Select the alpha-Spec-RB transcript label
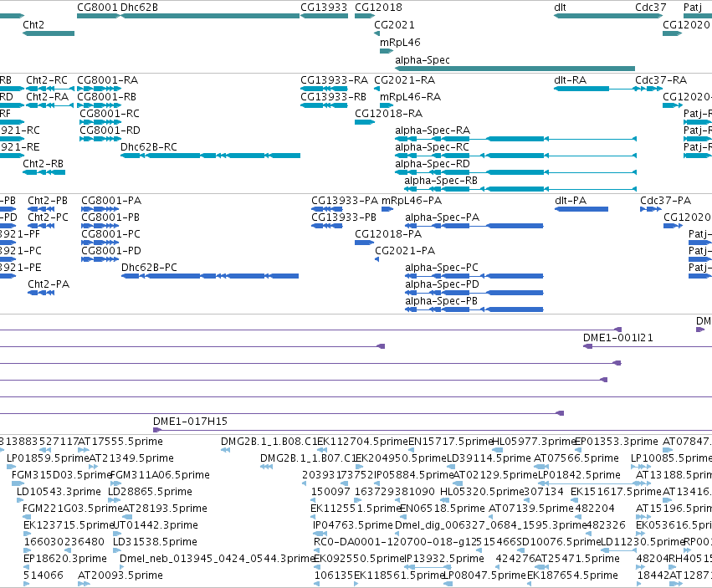Image resolution: width=712 pixels, height=588 pixels. [x=441, y=182]
